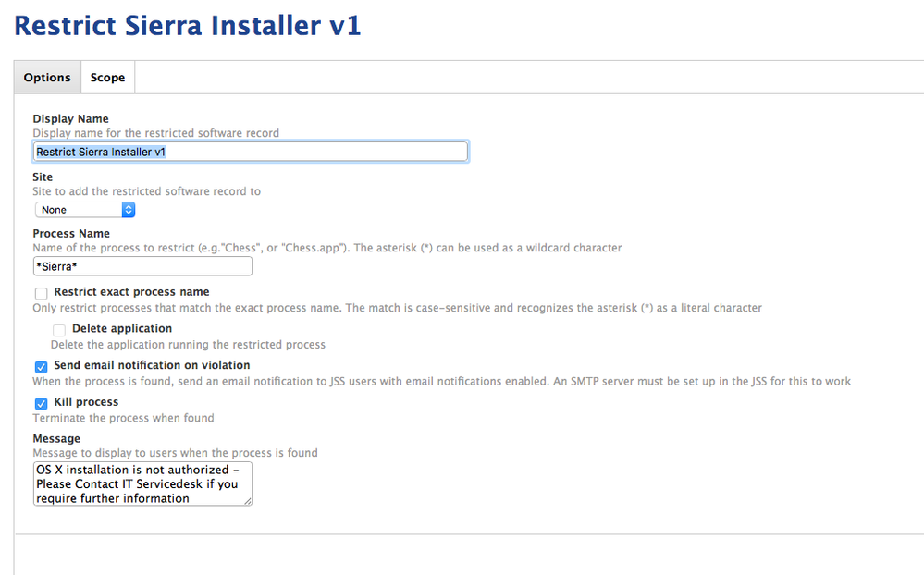Click 'Message to display to users' description
The image size is (924, 575).
click(176, 453)
